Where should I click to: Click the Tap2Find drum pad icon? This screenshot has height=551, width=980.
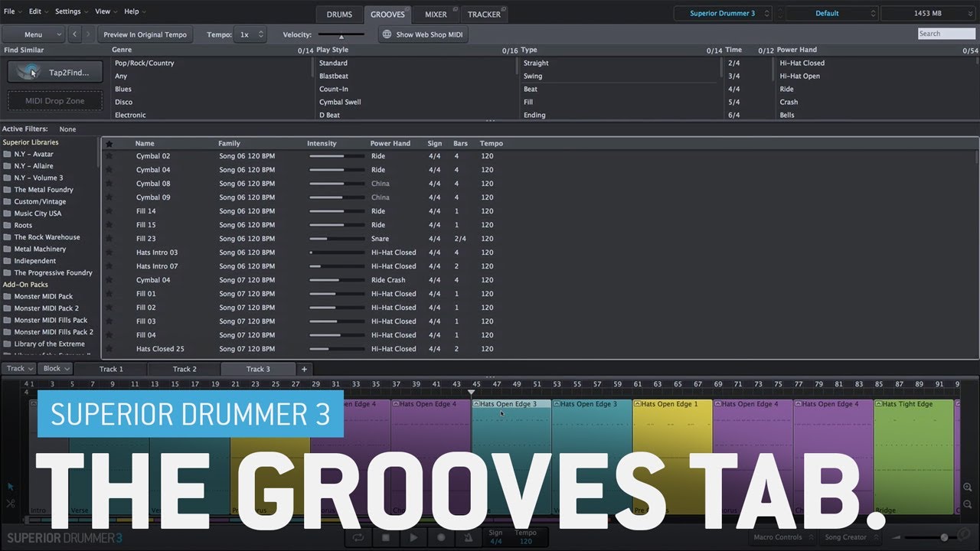coord(30,72)
